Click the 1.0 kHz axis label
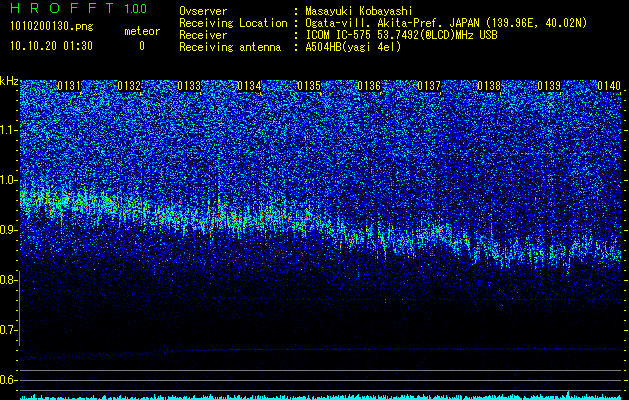The height and width of the screenshot is (400, 629). (10, 180)
